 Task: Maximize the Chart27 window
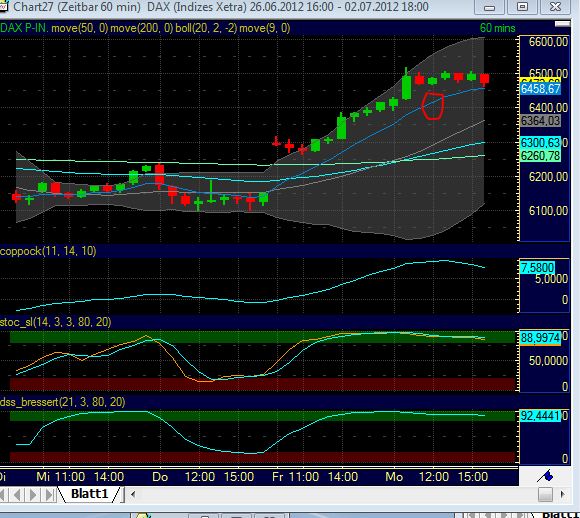[522, 7]
